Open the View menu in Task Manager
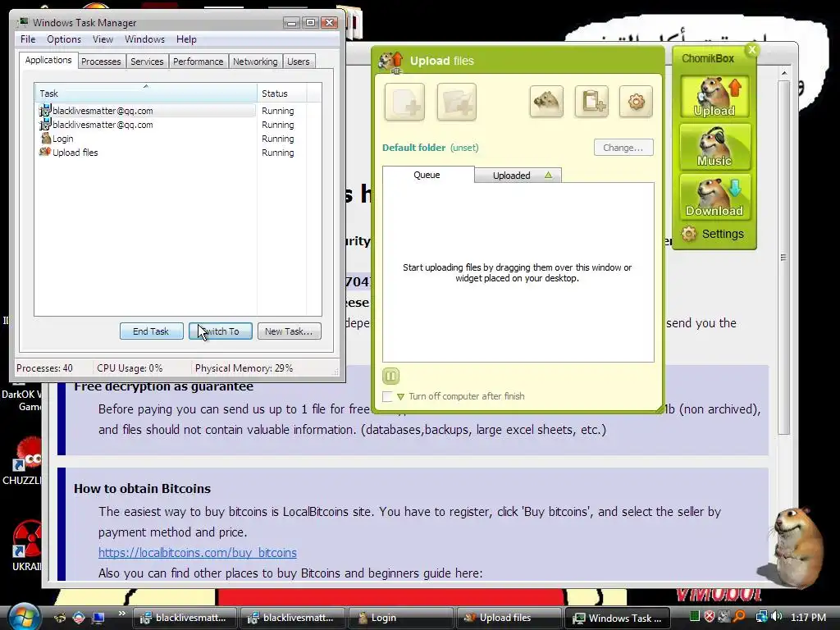 coord(103,39)
